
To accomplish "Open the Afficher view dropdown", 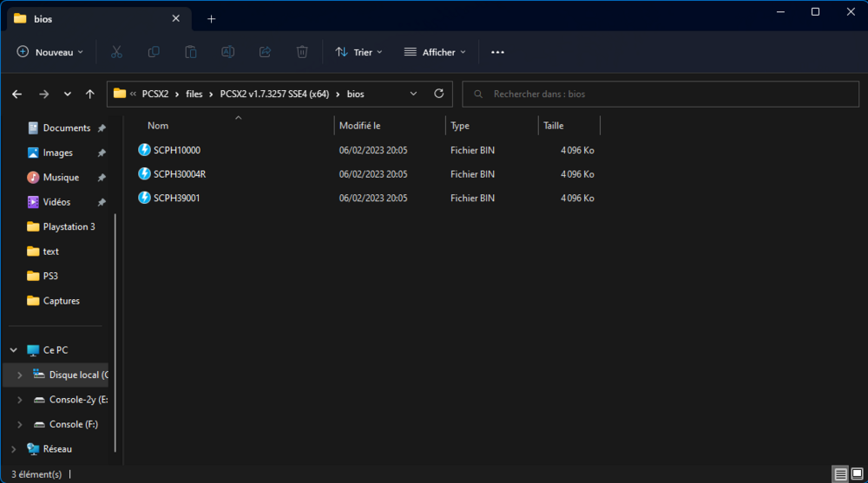I will pyautogui.click(x=435, y=52).
